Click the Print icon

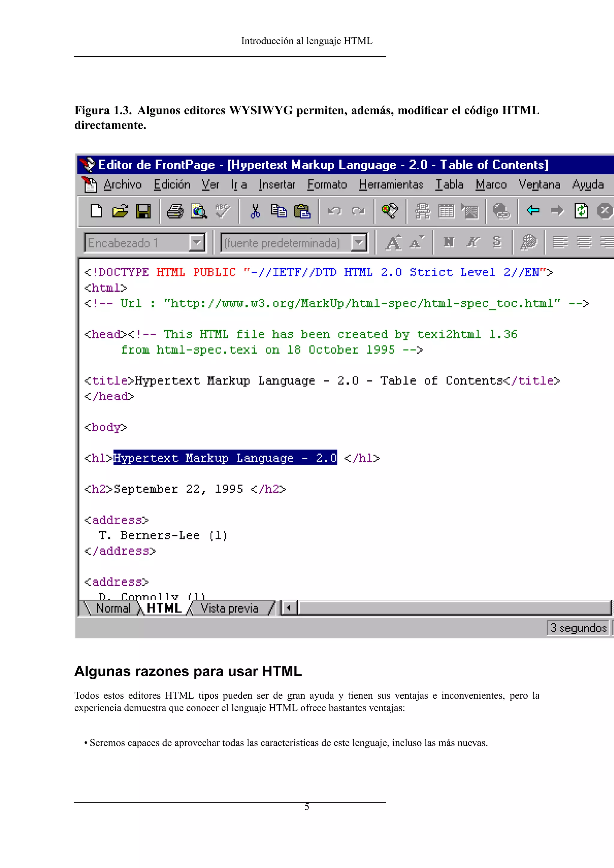pyautogui.click(x=175, y=211)
